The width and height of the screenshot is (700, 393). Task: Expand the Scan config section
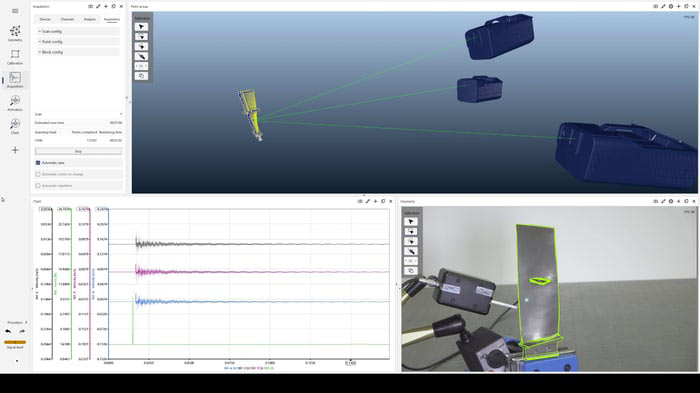(x=78, y=31)
